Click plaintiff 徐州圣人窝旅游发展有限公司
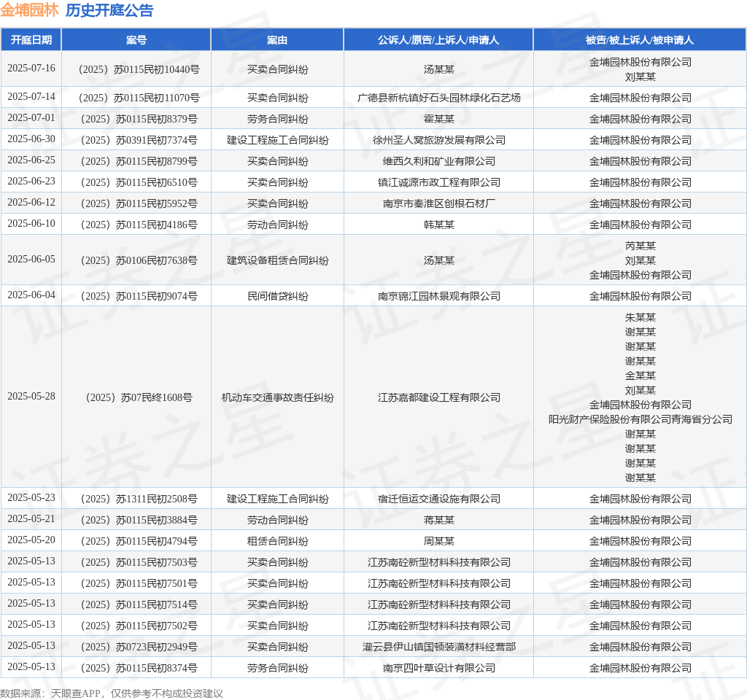The width and height of the screenshot is (747, 700). (438, 140)
